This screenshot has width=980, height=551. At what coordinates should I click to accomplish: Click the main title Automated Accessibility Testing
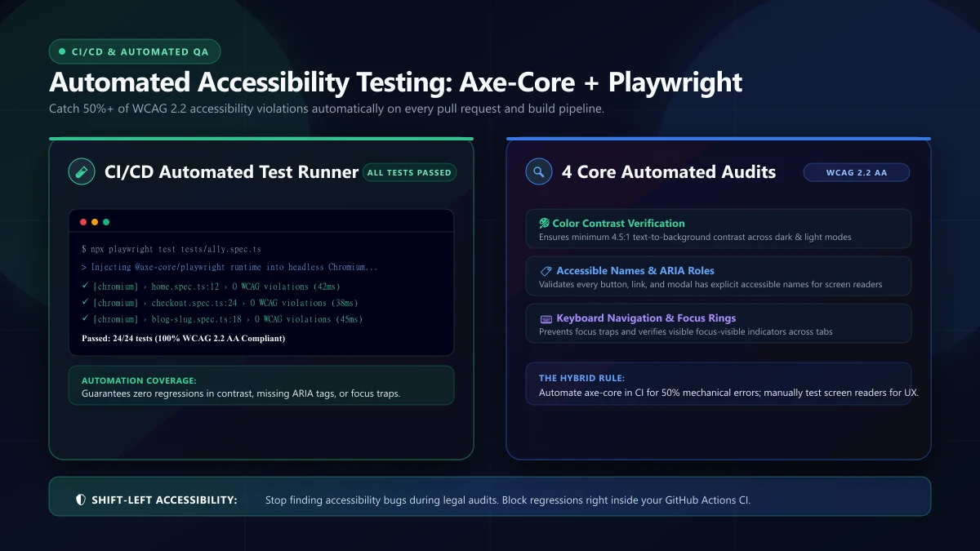pos(396,82)
